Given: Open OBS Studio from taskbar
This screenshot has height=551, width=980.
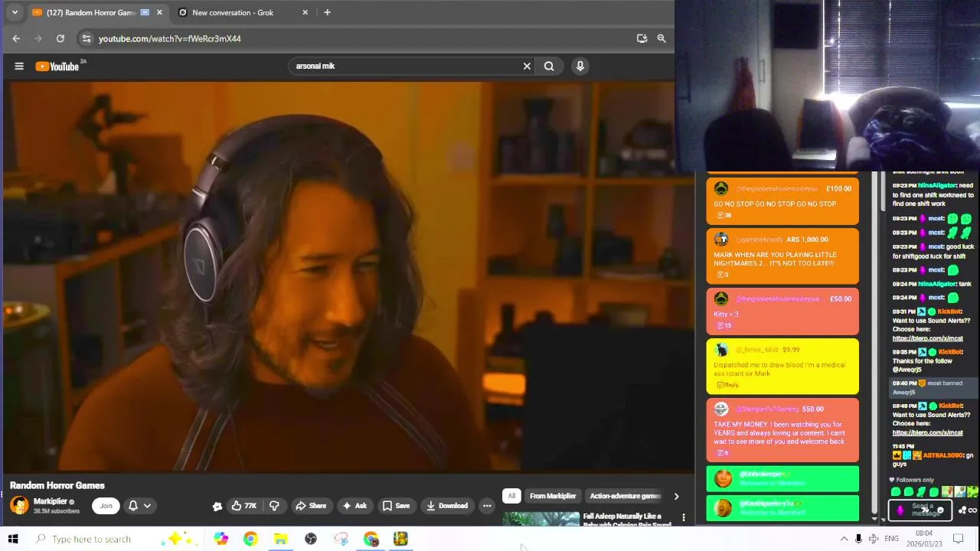Looking at the screenshot, I should [311, 539].
